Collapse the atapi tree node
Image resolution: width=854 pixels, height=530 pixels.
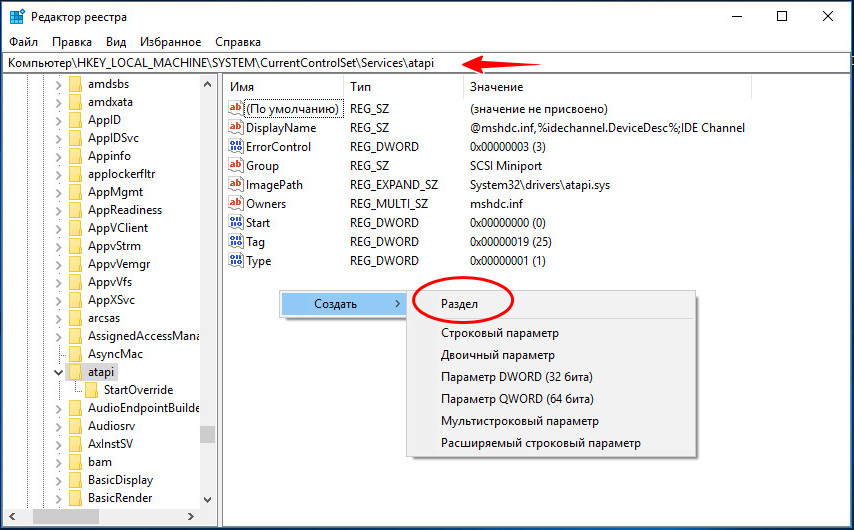(58, 373)
